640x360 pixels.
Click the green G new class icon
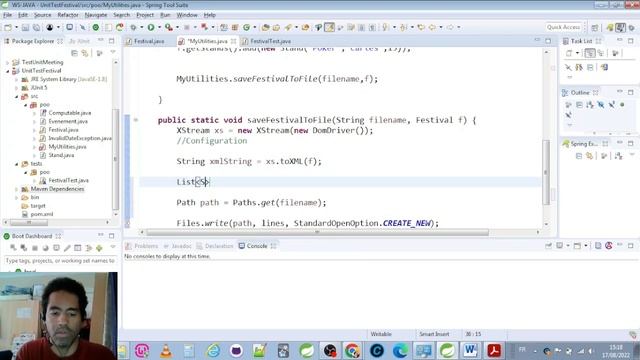(247, 27)
